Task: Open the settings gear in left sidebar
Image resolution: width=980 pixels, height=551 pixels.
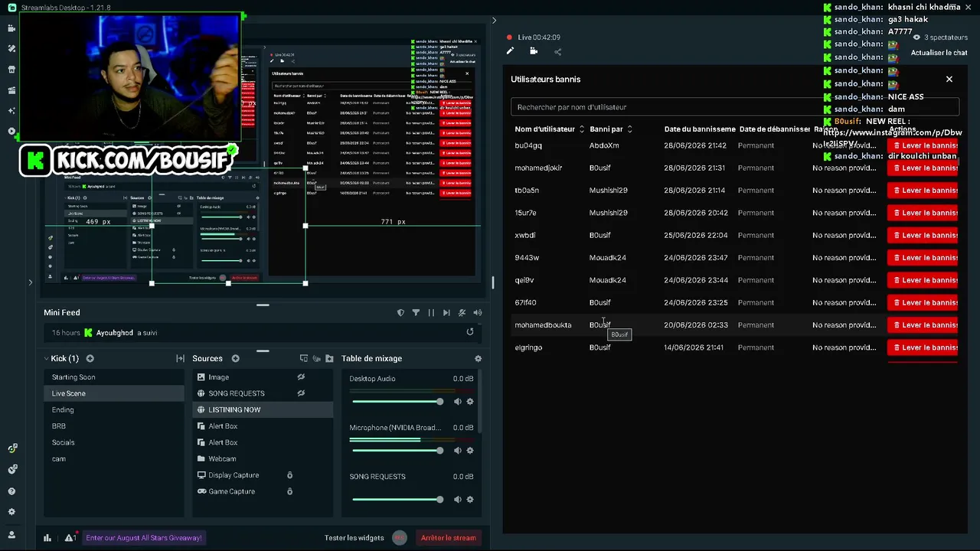Action: [11, 512]
